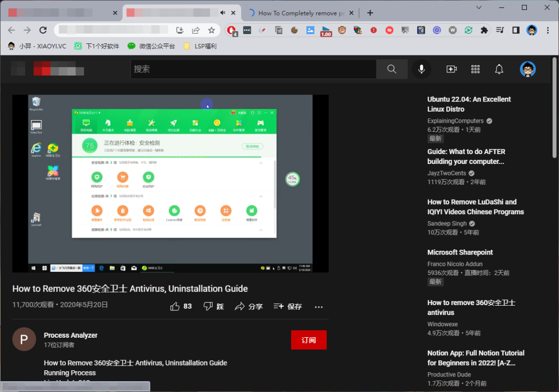559x392 pixels.
Task: Toggle the notifications bell
Action: (x=499, y=69)
